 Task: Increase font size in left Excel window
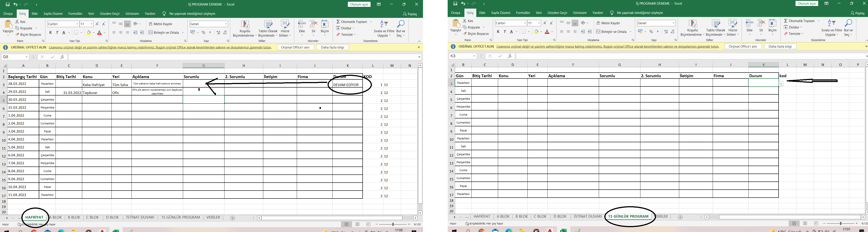tap(97, 24)
